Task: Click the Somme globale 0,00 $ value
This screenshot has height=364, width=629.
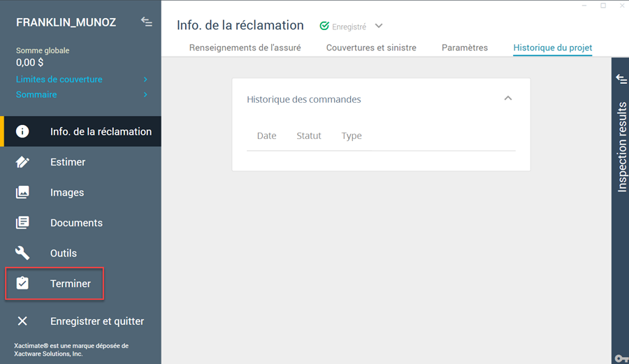Action: [x=29, y=63]
